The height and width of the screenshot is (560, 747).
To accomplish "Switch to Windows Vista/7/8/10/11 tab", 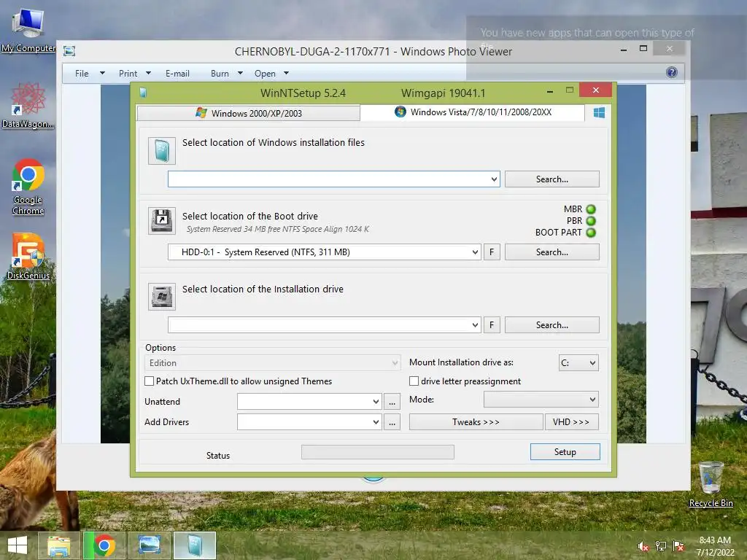I will coord(473,112).
